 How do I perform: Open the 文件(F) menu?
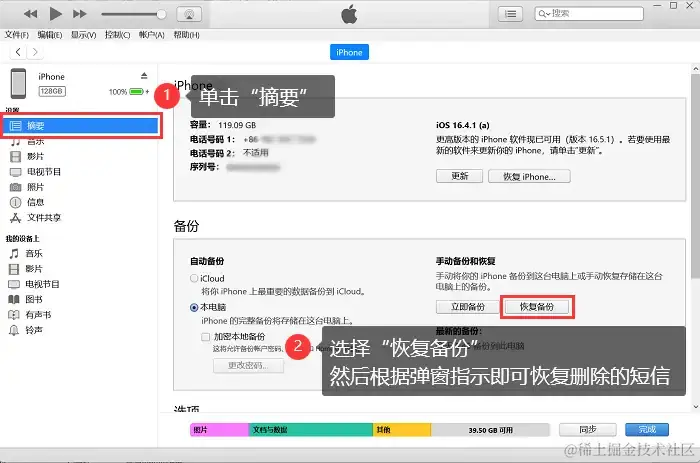pyautogui.click(x=17, y=35)
